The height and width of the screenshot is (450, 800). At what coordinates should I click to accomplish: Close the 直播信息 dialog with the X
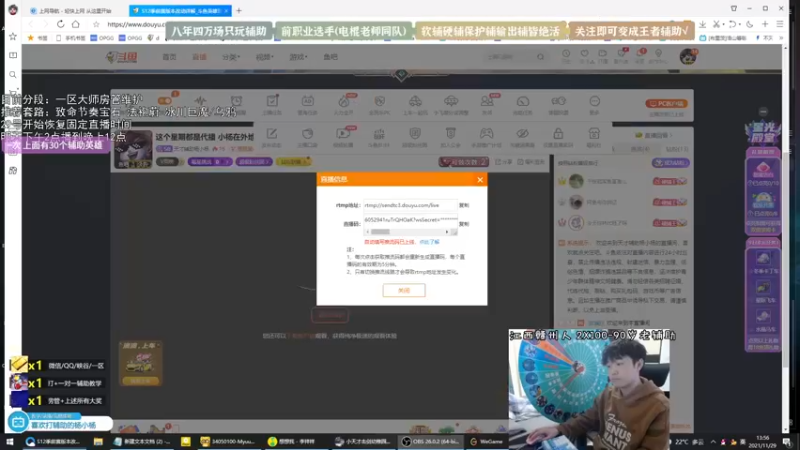[480, 180]
